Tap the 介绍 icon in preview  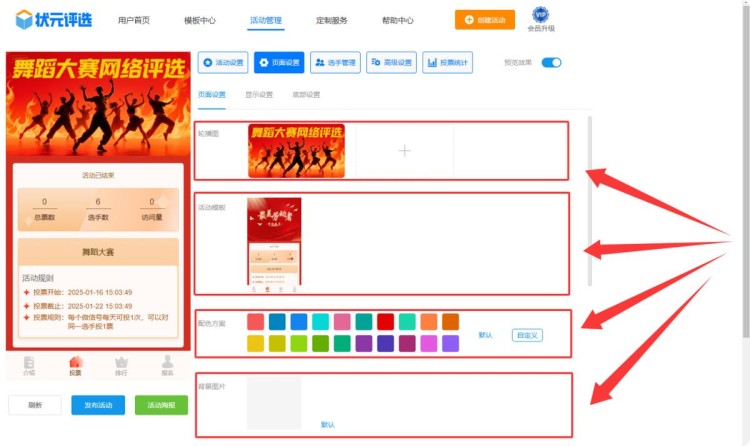pyautogui.click(x=29, y=365)
